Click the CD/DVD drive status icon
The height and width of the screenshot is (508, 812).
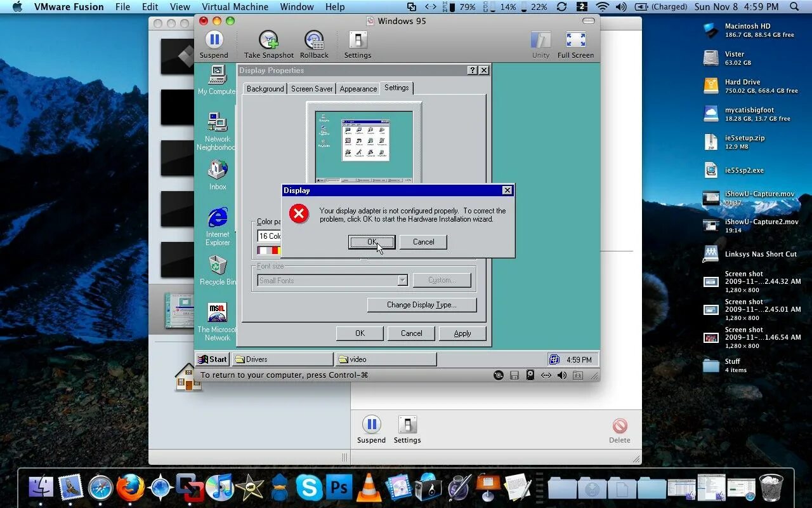coord(499,375)
